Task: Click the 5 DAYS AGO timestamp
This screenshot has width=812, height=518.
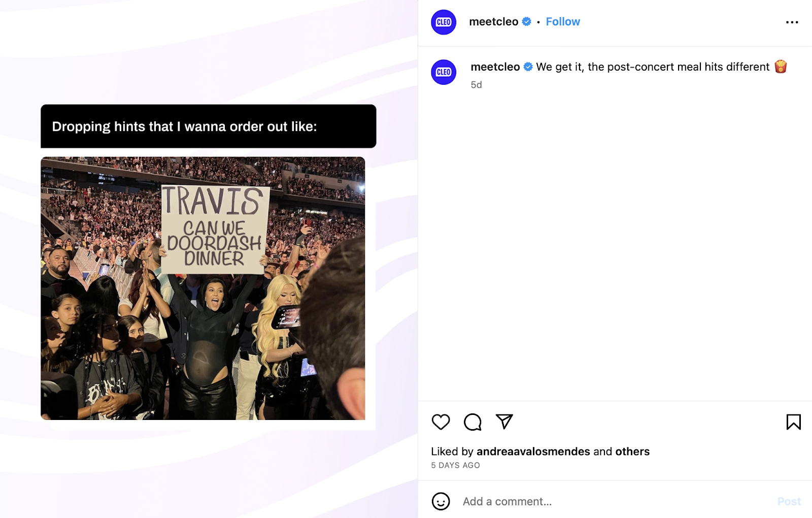Action: tap(455, 465)
